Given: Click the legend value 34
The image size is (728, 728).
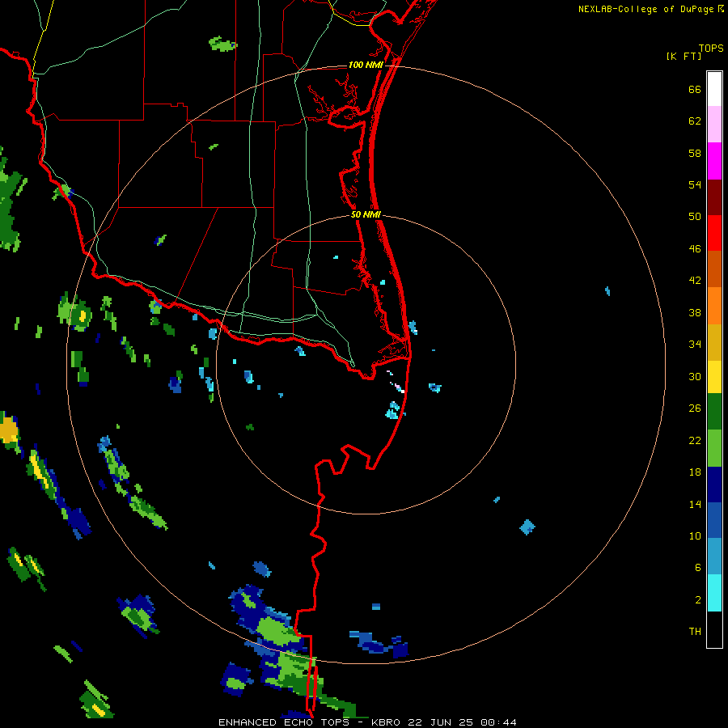Looking at the screenshot, I should (x=695, y=345).
